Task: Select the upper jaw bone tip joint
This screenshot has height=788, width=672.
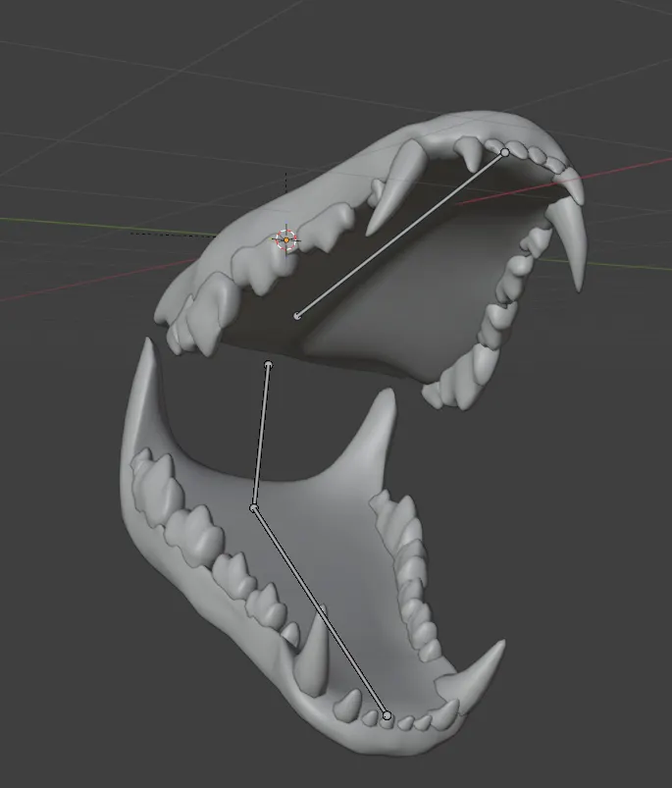Action: coord(505,152)
